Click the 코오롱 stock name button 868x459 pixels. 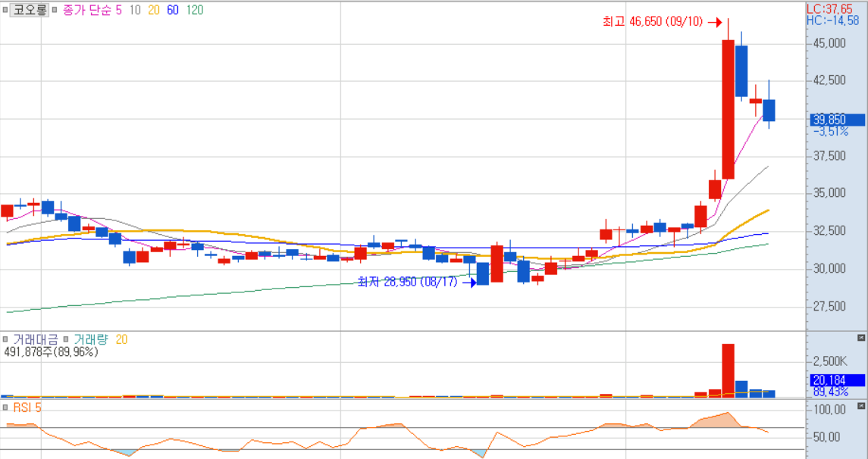(30, 10)
